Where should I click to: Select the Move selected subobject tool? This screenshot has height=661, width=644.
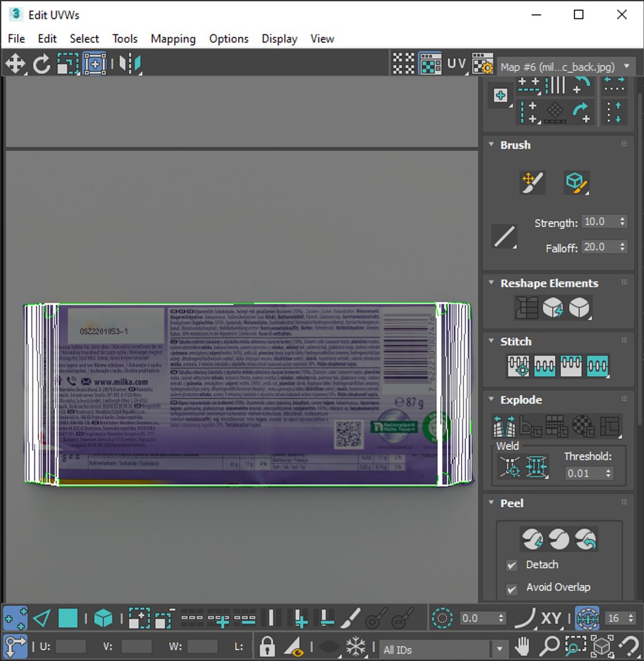coord(15,64)
